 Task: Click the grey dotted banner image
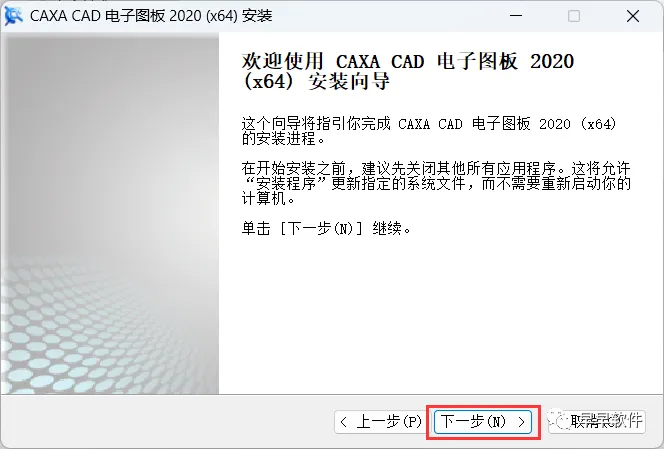110,215
